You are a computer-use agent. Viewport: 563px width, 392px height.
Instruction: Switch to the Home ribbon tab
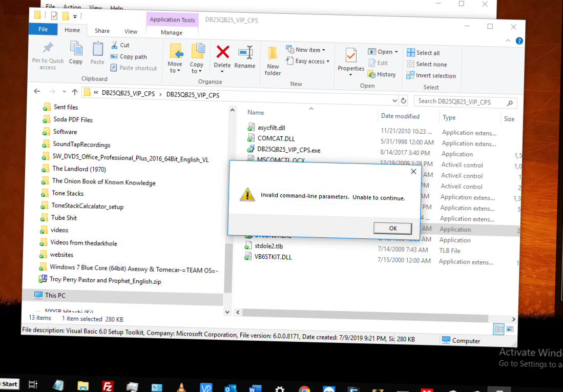72,30
